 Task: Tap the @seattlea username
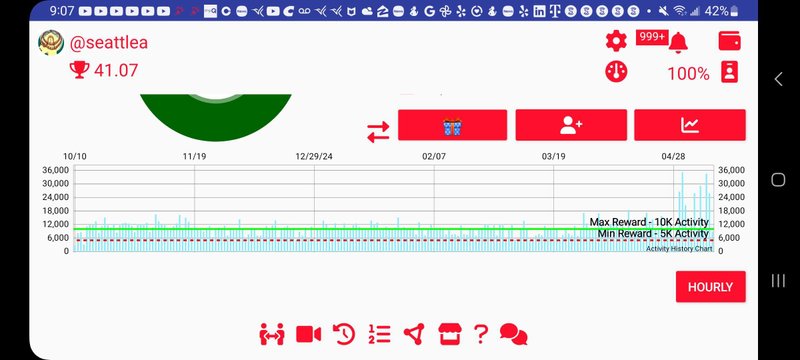pyautogui.click(x=109, y=43)
